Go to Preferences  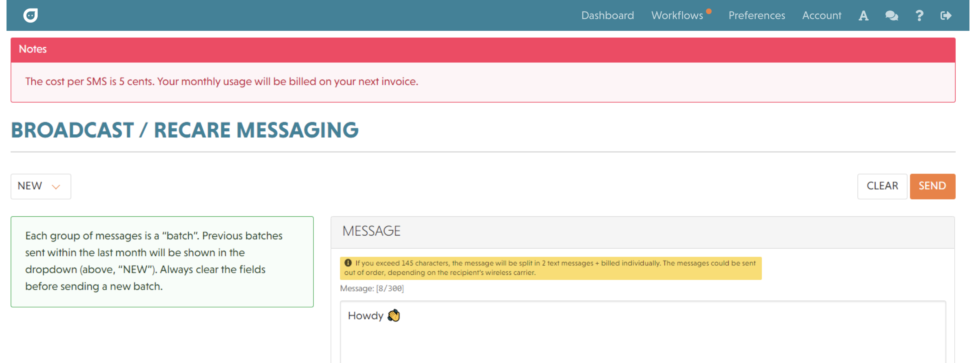click(x=756, y=15)
